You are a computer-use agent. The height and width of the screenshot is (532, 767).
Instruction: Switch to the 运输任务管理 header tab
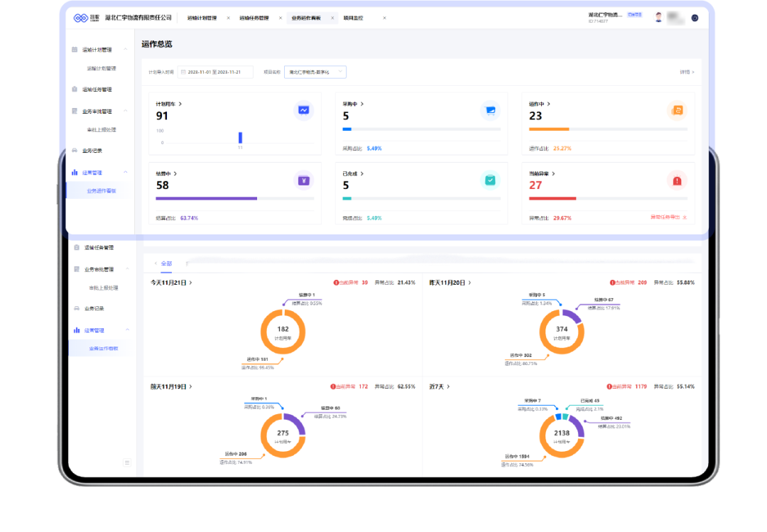(254, 18)
